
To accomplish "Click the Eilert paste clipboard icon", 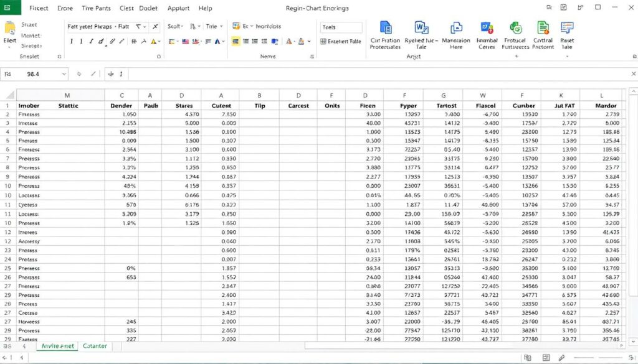I will tap(10, 29).
